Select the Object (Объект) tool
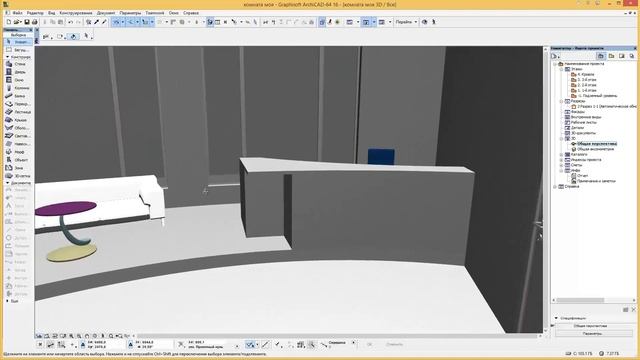This screenshot has height=360, width=640. click(x=18, y=160)
